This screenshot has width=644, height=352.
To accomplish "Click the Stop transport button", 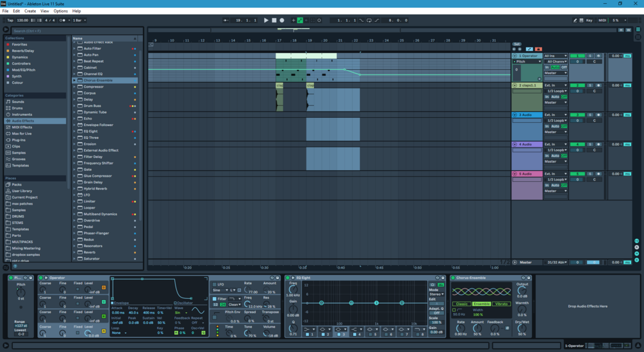I will click(x=274, y=20).
